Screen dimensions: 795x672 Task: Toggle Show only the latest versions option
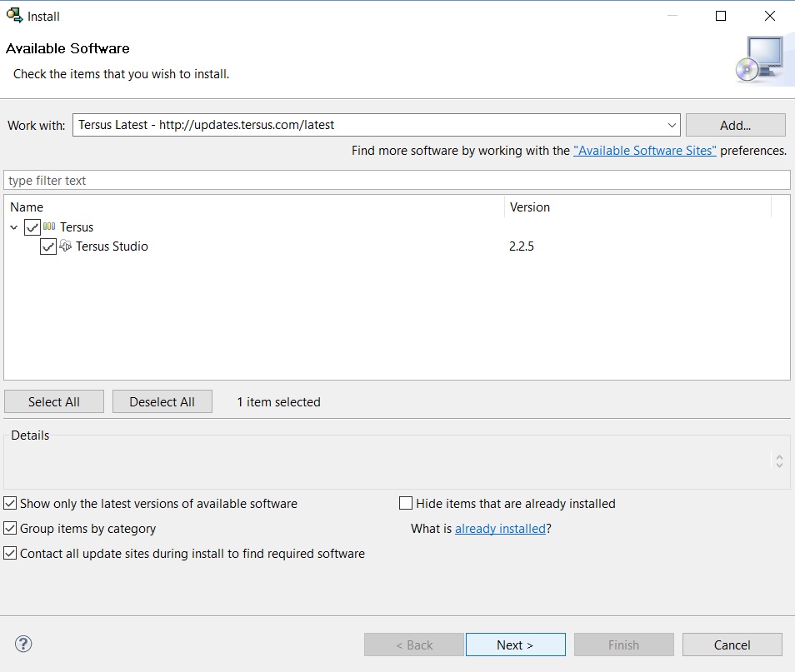point(10,503)
